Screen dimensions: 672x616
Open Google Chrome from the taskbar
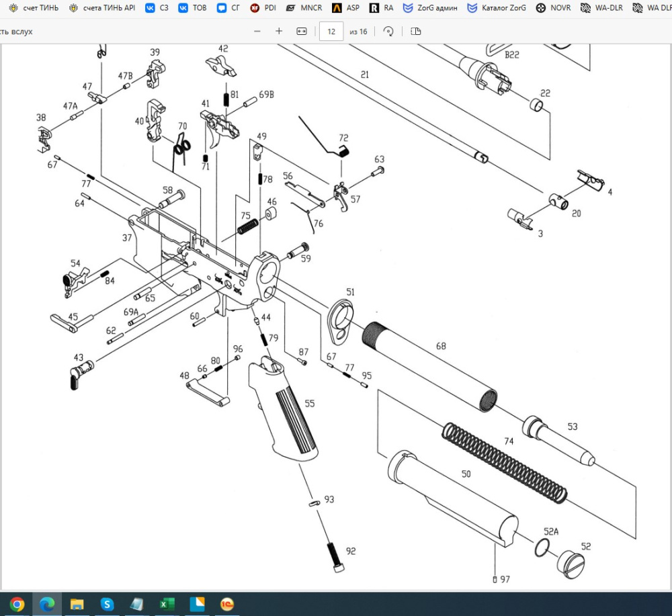17,605
